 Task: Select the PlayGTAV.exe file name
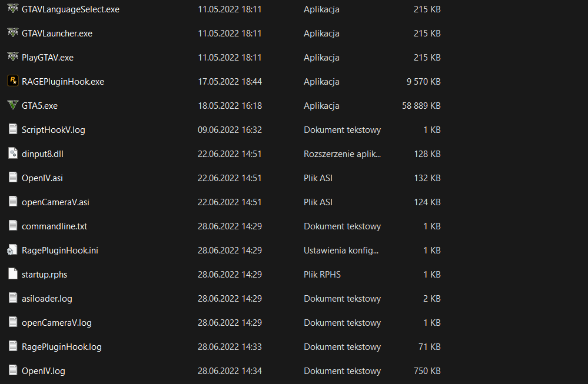click(48, 58)
